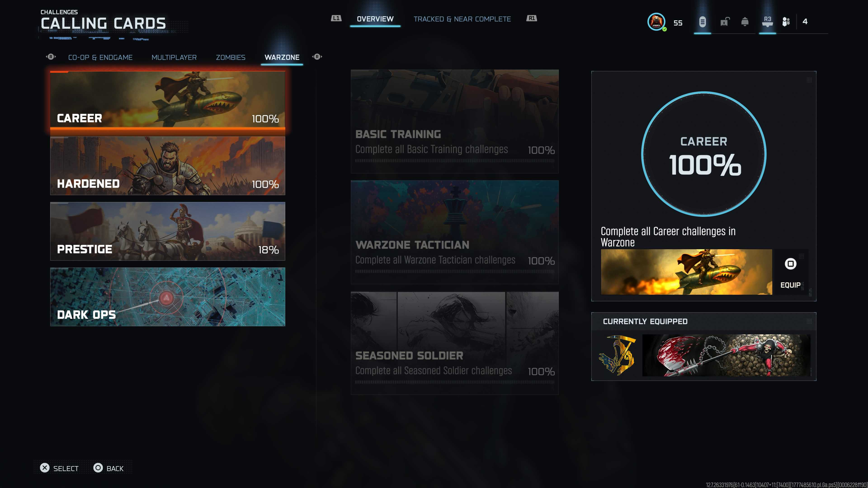Screen dimensions: 868x488
Task: Open the party members icon
Action: click(x=786, y=22)
